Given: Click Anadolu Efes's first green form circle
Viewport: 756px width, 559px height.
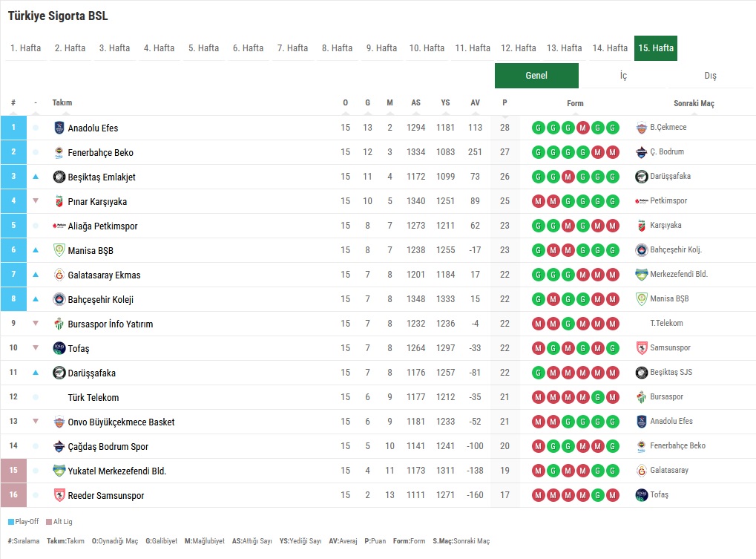Looking at the screenshot, I should (x=538, y=128).
